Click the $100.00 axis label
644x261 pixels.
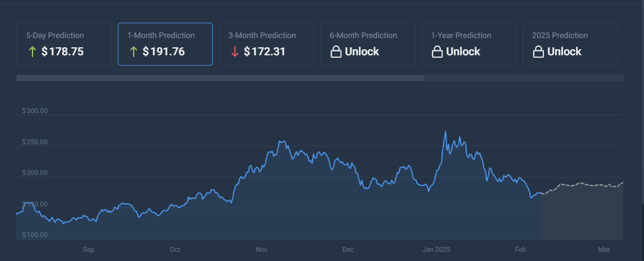tap(35, 235)
